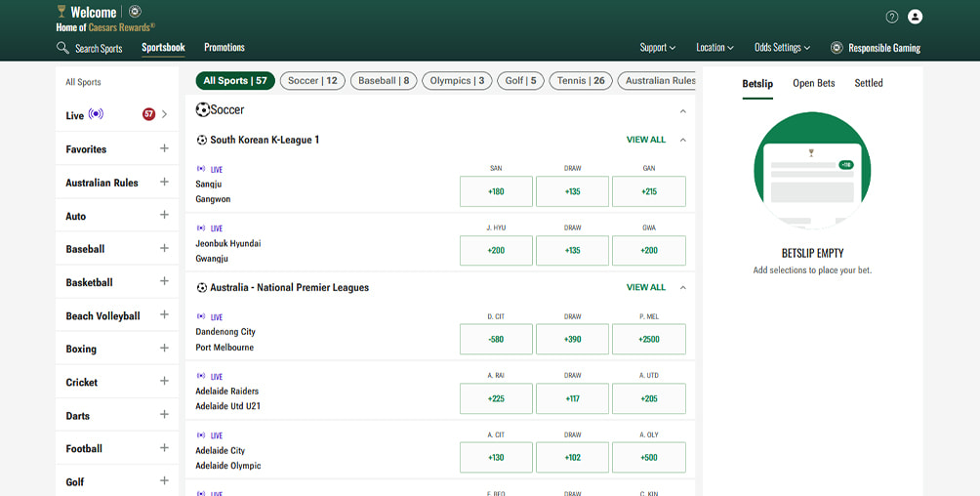Viewport: 980px width, 496px height.
Task: Open the user account profile icon
Action: pos(915,17)
